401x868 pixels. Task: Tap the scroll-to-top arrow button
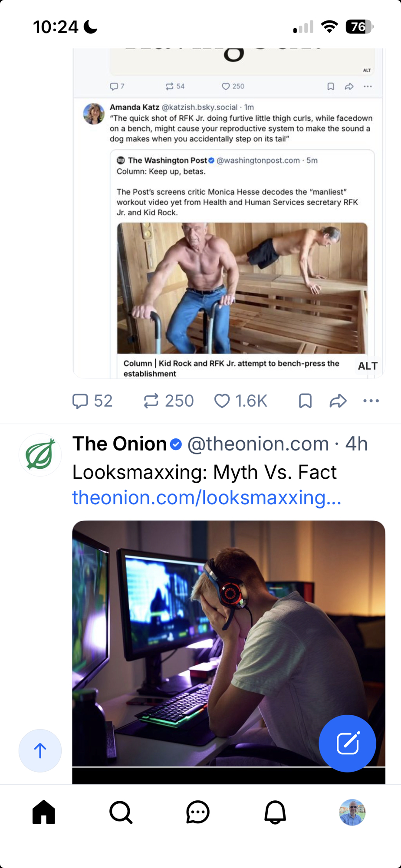(x=40, y=750)
